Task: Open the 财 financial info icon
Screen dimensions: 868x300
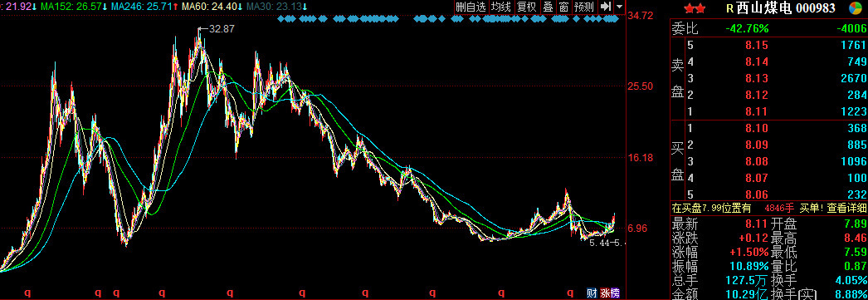Action: [x=592, y=293]
